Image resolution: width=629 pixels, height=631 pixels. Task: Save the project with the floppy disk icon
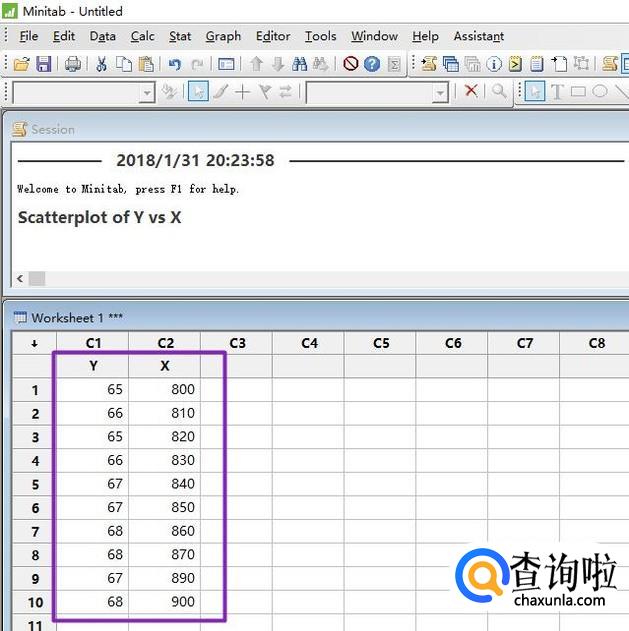point(43,64)
